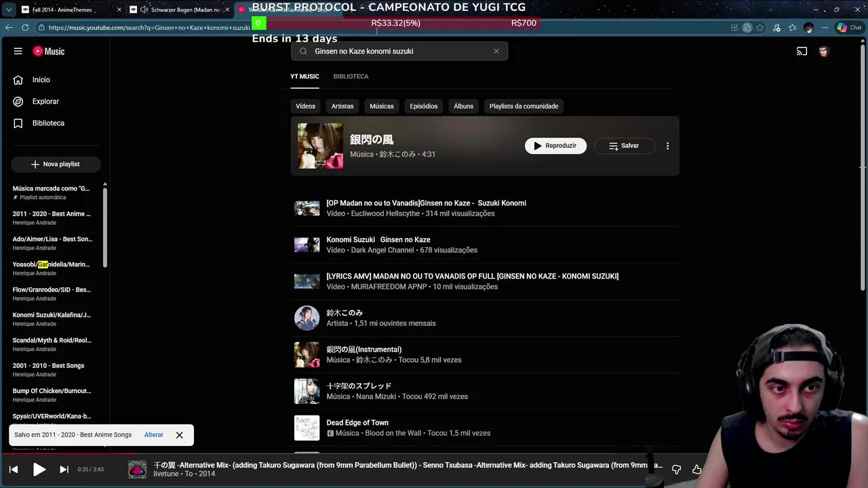Open Bump Of Chicken/Burnout playlist
The height and width of the screenshot is (488, 868).
[52, 395]
